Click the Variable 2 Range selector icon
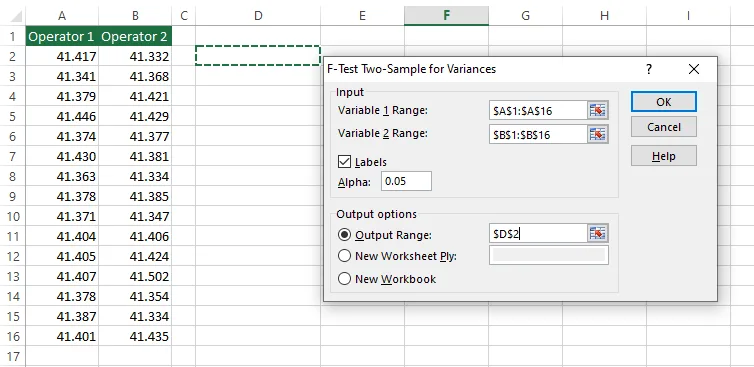 [x=597, y=134]
